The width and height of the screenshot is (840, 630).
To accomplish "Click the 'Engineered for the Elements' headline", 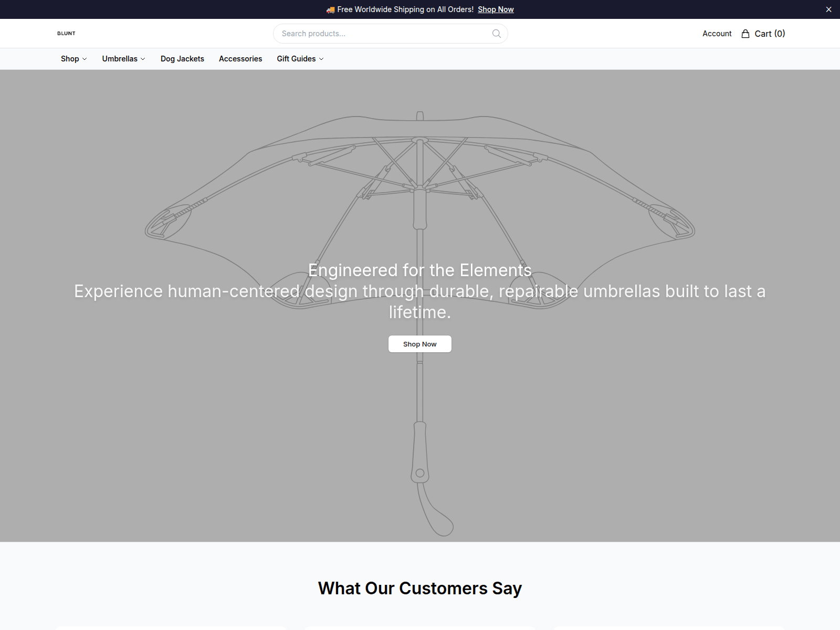I will click(420, 270).
